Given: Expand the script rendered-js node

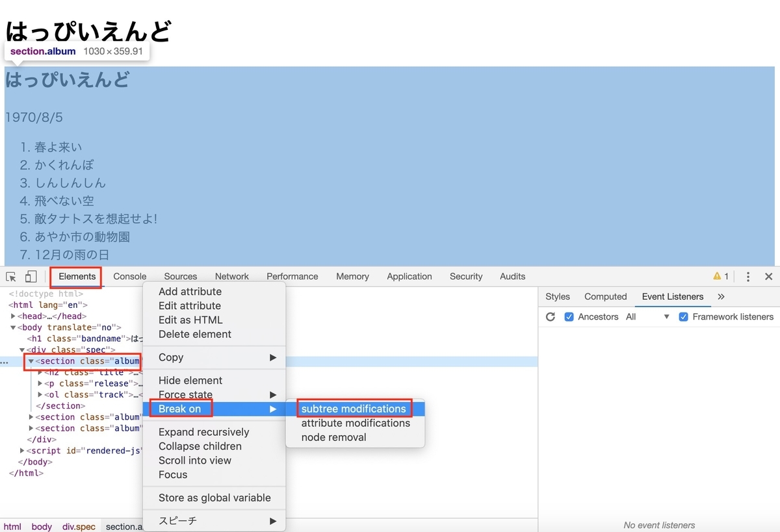Looking at the screenshot, I should pos(22,450).
